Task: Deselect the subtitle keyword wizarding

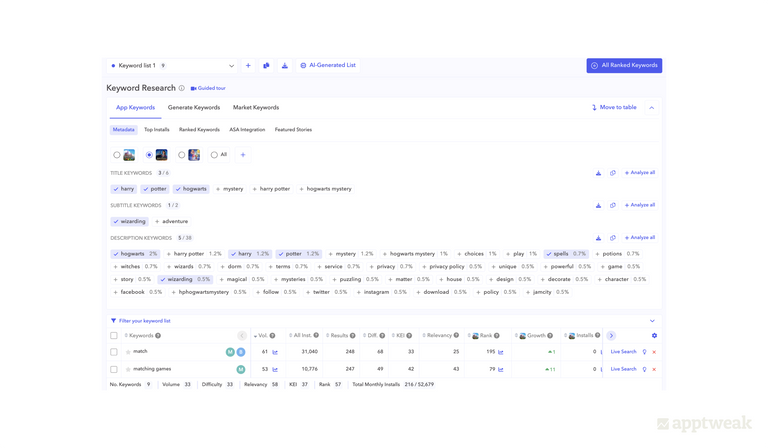Action: click(x=129, y=221)
